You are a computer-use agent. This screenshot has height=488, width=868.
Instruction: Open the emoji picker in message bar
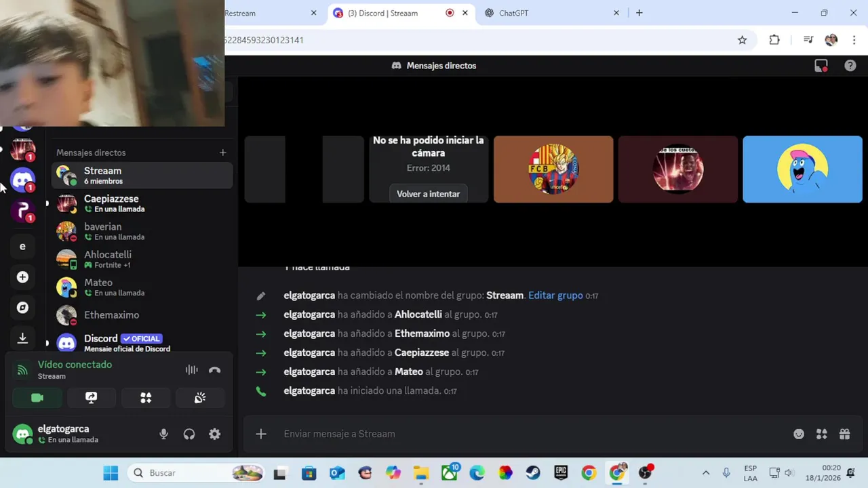(799, 434)
